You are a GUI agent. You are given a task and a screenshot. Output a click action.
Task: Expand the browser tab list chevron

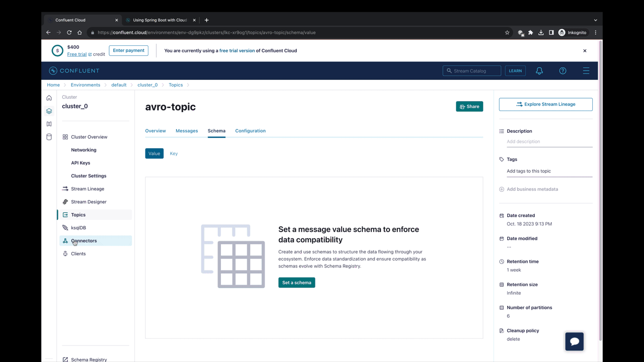point(595,20)
